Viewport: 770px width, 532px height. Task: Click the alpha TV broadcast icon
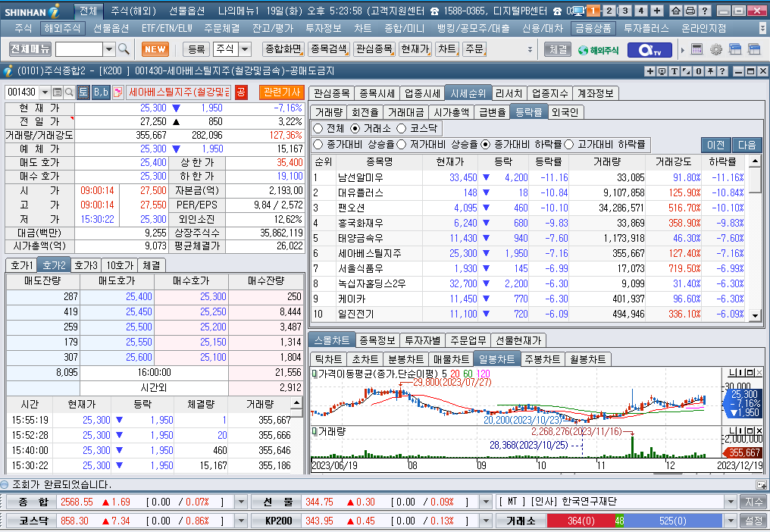click(x=649, y=49)
